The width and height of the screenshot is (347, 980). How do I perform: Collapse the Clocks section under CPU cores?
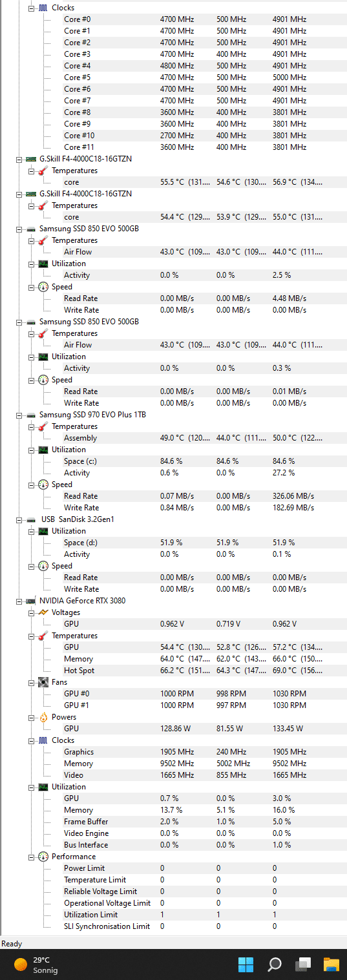pyautogui.click(x=31, y=8)
